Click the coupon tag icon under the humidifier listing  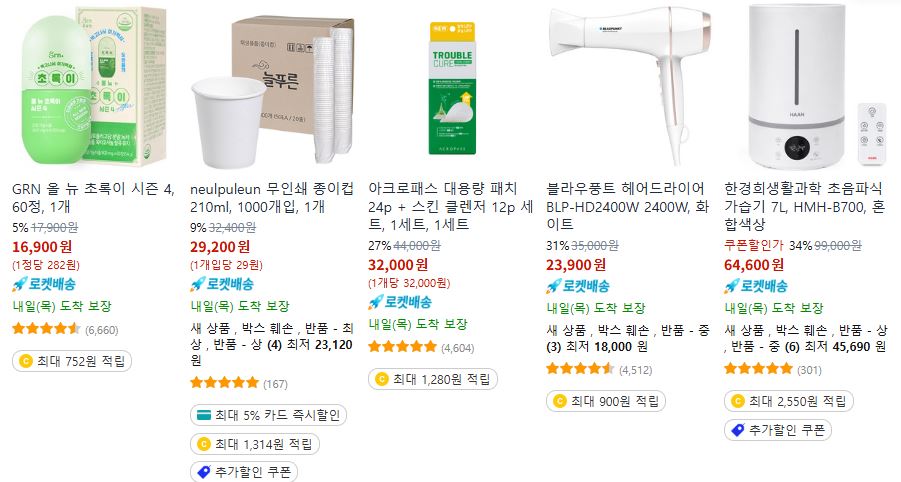click(738, 430)
